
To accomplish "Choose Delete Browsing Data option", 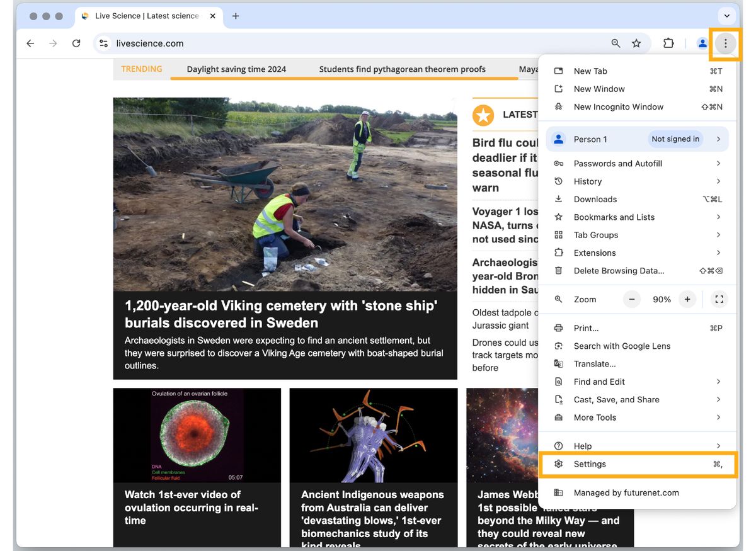I will pos(619,271).
